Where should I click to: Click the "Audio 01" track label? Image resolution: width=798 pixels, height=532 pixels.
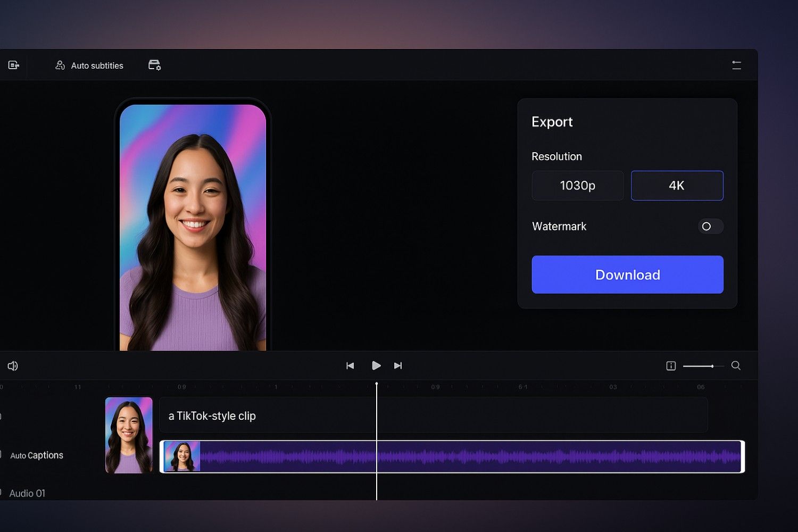click(x=27, y=493)
